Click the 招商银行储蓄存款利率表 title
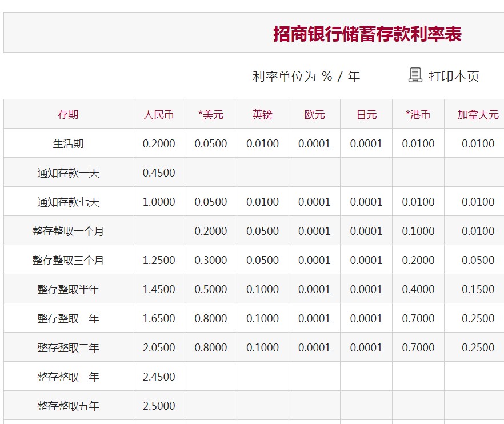 [367, 34]
